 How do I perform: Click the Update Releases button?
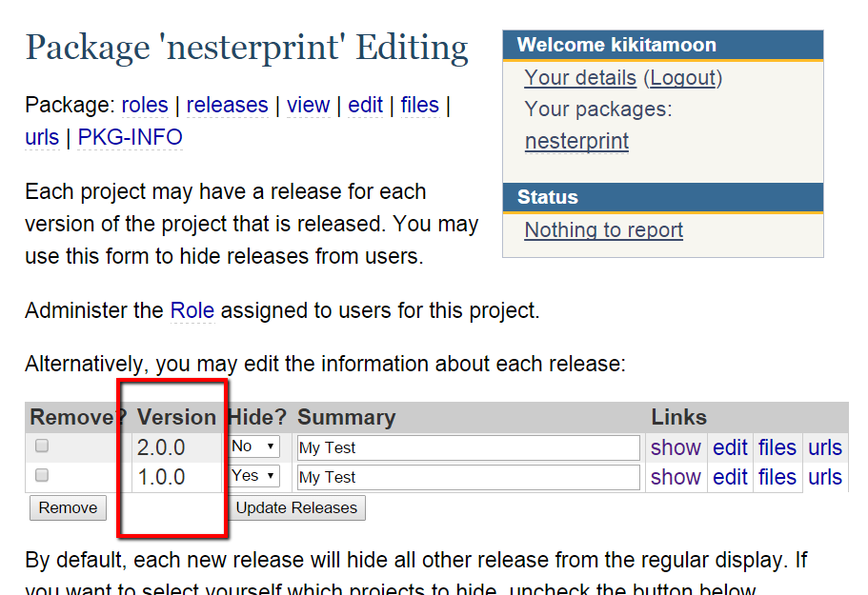(x=296, y=507)
